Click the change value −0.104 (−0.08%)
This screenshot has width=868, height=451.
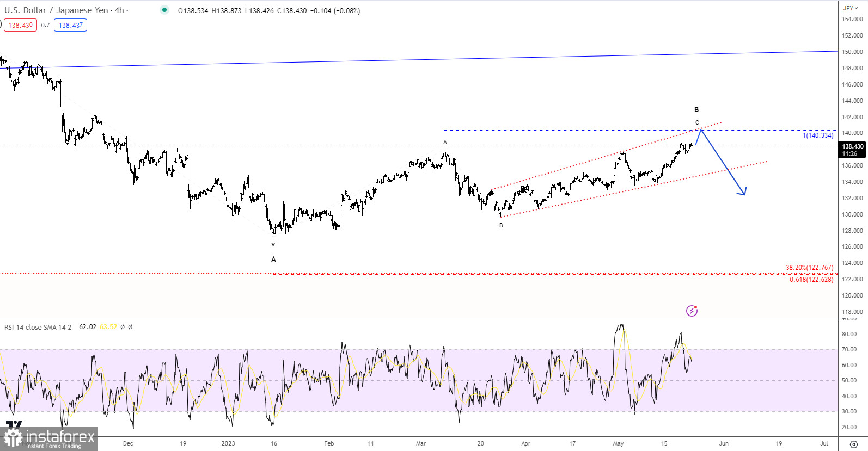click(335, 10)
